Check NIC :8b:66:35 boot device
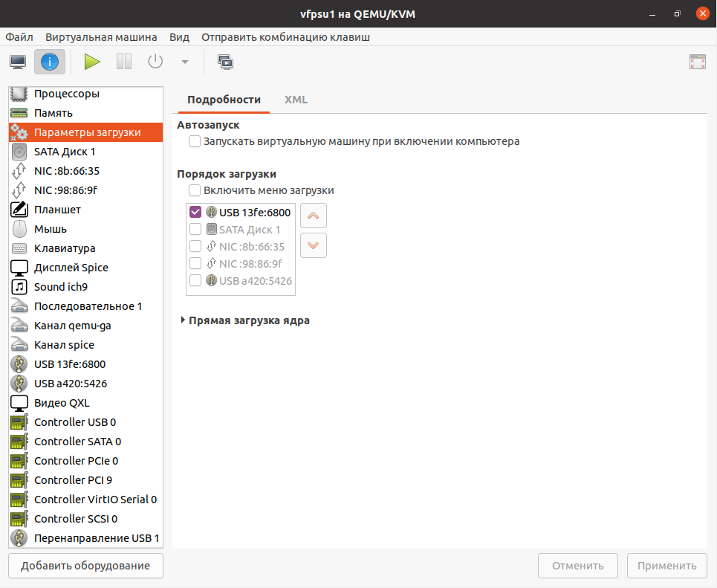 195,247
